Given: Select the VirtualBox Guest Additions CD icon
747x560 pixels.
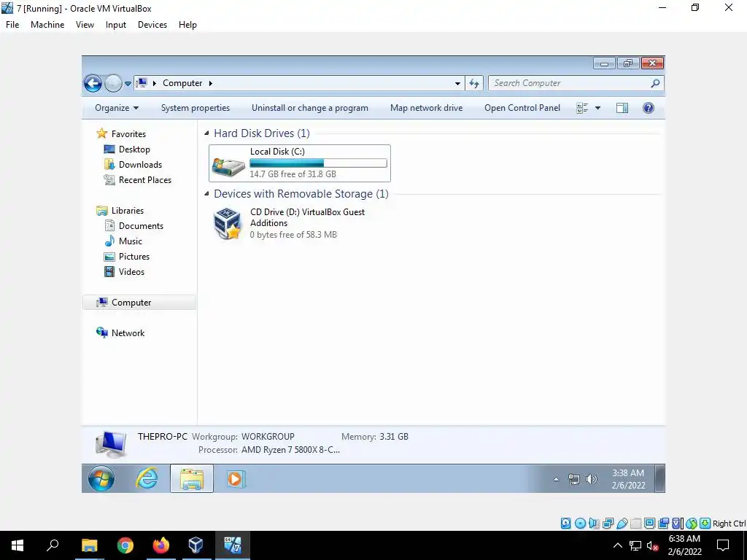Looking at the screenshot, I should coord(228,223).
